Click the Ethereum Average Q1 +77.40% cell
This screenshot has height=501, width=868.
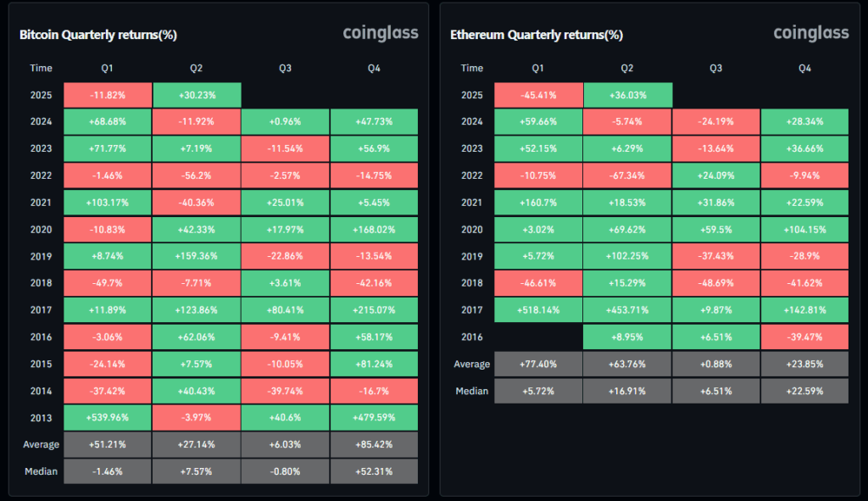[538, 365]
